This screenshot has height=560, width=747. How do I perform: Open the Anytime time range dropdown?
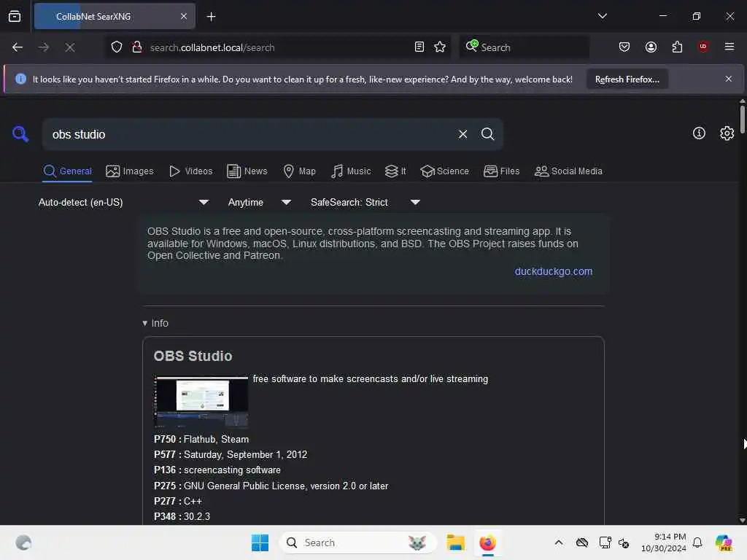[260, 203]
